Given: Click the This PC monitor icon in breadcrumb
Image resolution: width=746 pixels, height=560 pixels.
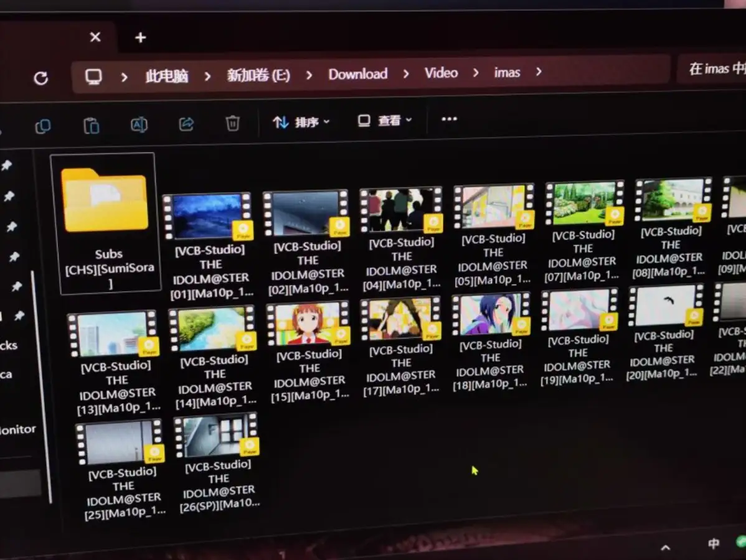Looking at the screenshot, I should (x=94, y=77).
